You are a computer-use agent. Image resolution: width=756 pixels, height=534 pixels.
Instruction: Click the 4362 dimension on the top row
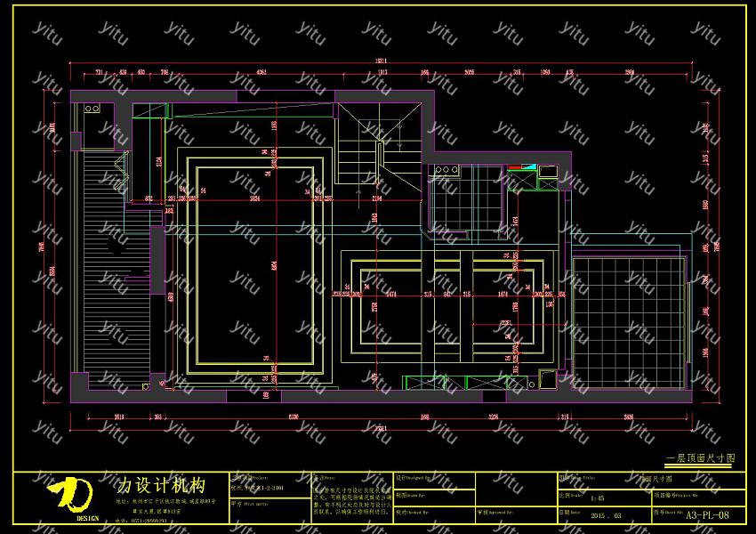(261, 72)
